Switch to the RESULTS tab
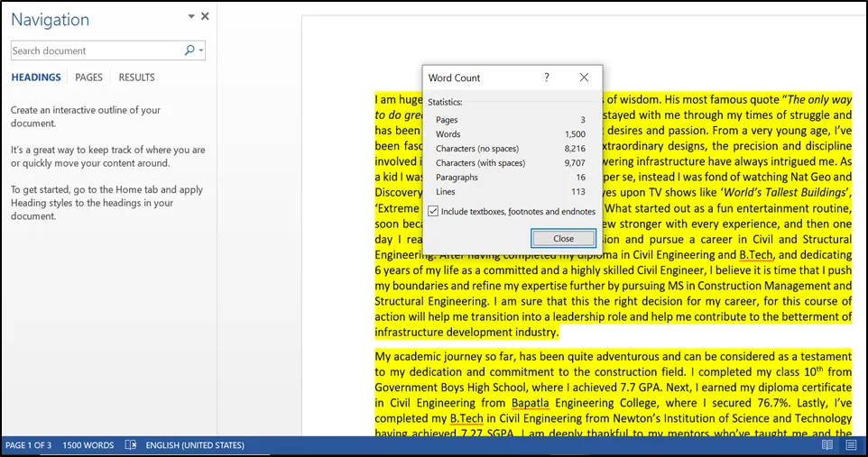This screenshot has height=457, width=868. (137, 78)
